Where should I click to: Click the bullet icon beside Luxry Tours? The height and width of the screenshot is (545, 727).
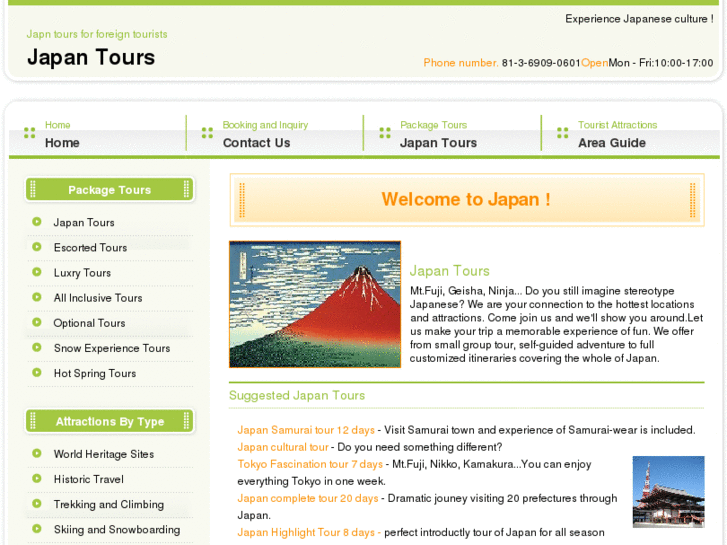37,272
